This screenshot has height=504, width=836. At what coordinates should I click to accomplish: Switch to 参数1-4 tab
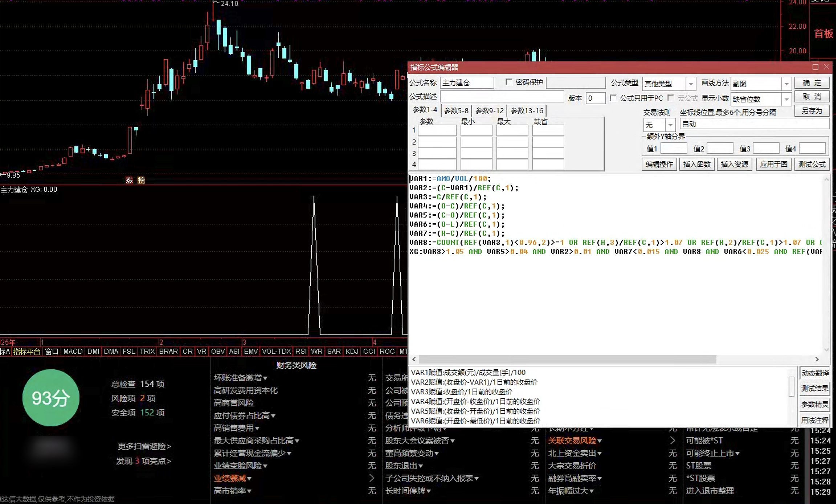pos(425,110)
